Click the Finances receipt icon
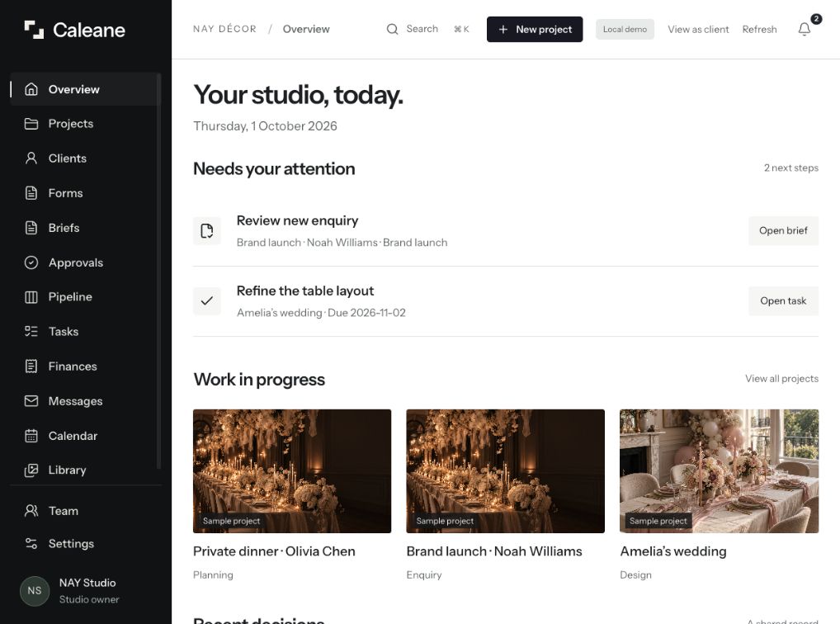Image resolution: width=840 pixels, height=624 pixels. pyautogui.click(x=31, y=366)
